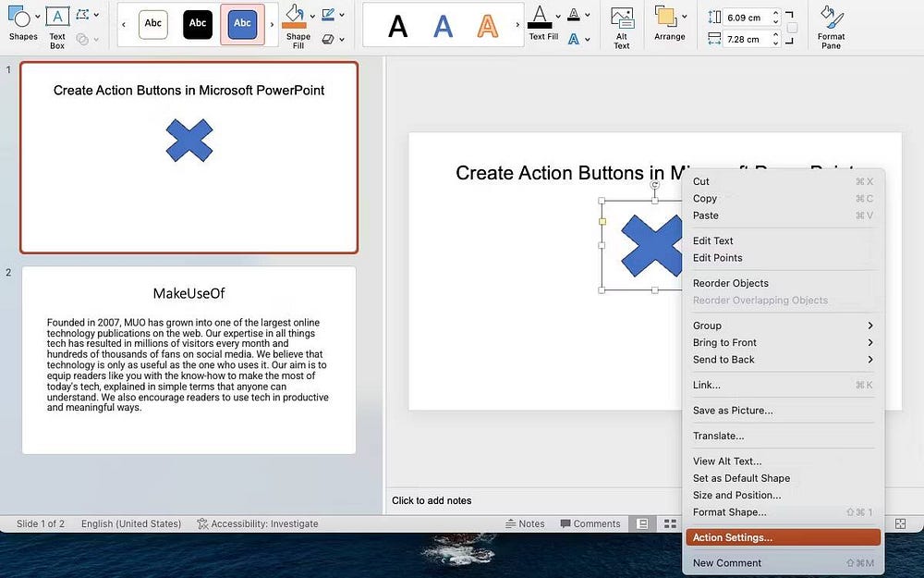Toggle Normal view in status bar
The image size is (924, 578).
click(x=642, y=523)
